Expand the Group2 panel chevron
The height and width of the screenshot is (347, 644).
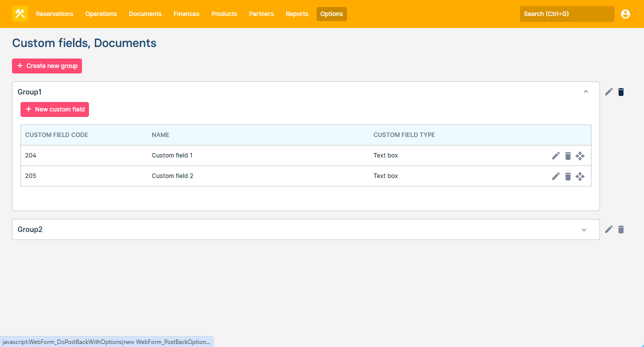583,230
